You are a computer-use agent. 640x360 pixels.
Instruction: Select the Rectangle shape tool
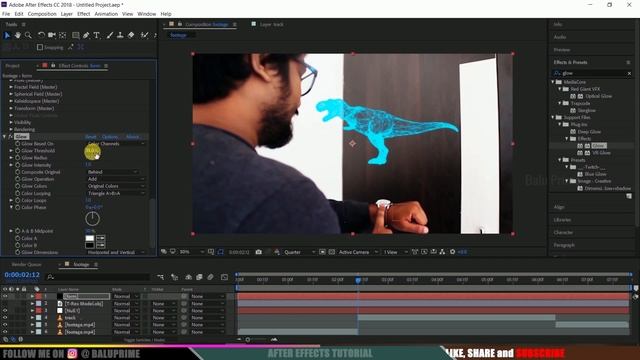click(x=76, y=36)
